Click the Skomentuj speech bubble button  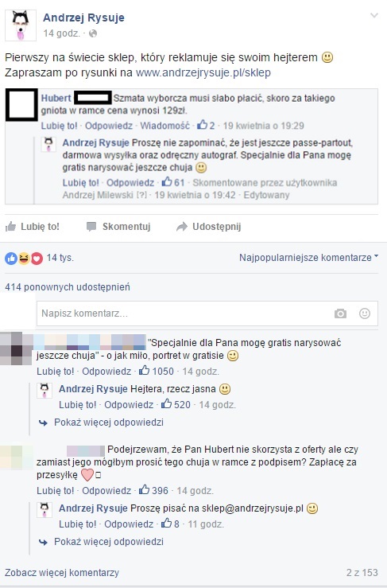pos(118,227)
